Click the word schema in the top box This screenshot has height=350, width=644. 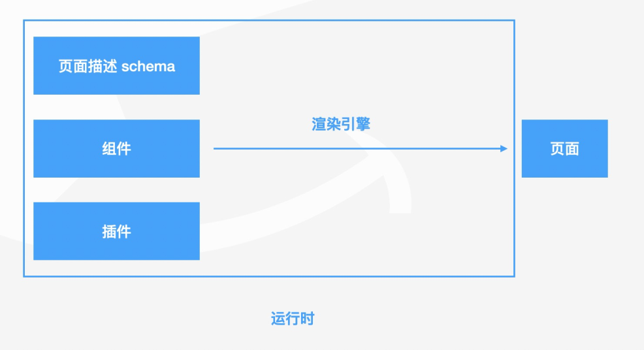tap(148, 66)
